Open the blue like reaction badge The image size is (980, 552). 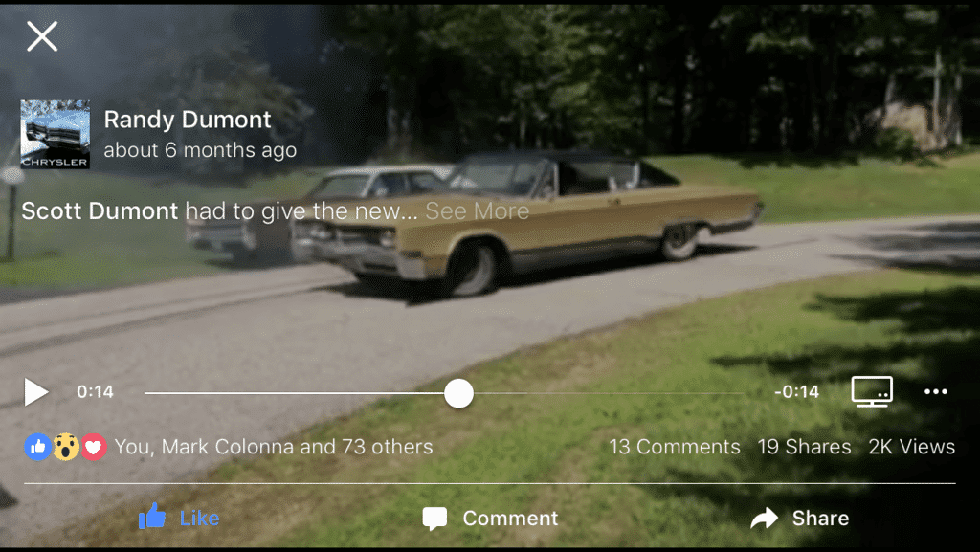tap(37, 447)
